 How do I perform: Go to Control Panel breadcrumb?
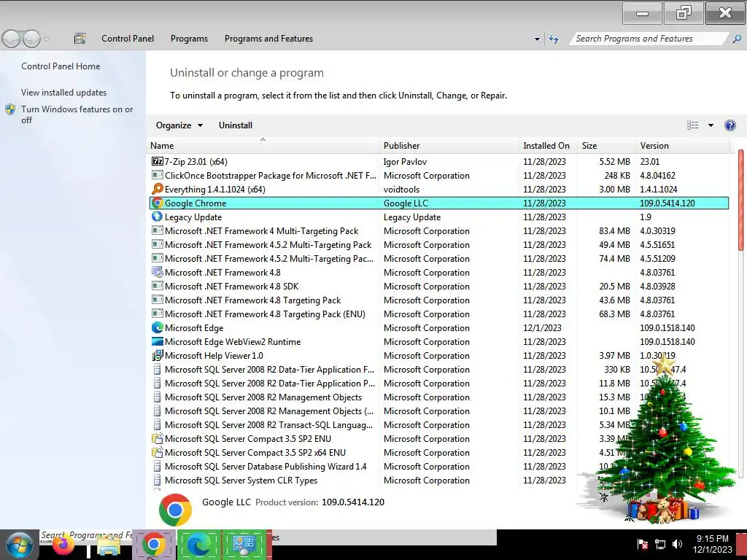pyautogui.click(x=127, y=39)
